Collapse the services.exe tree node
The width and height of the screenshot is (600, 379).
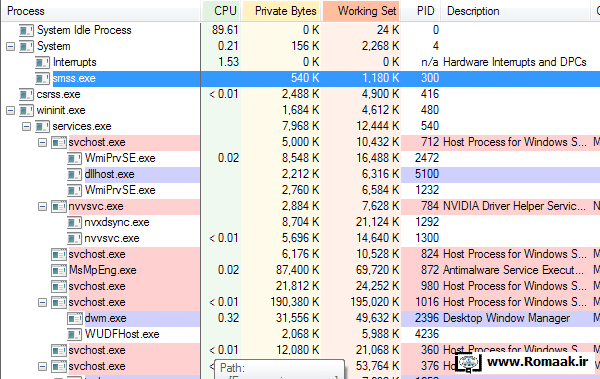(x=26, y=126)
